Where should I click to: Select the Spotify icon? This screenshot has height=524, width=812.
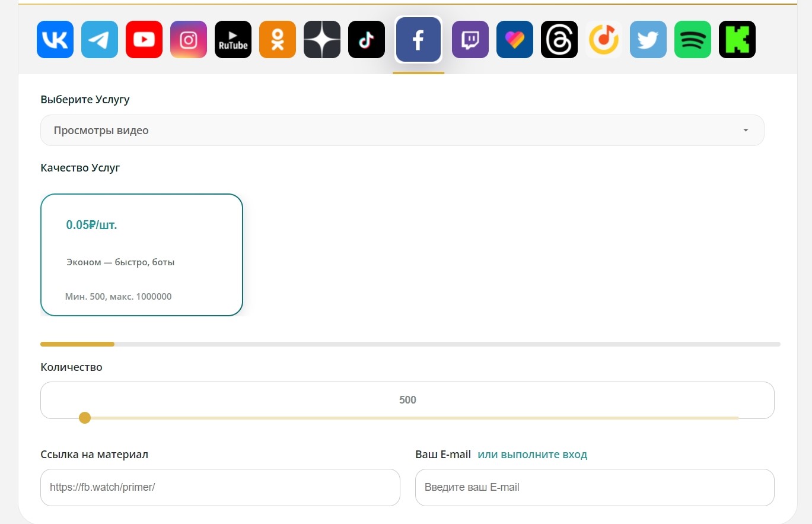tap(693, 40)
